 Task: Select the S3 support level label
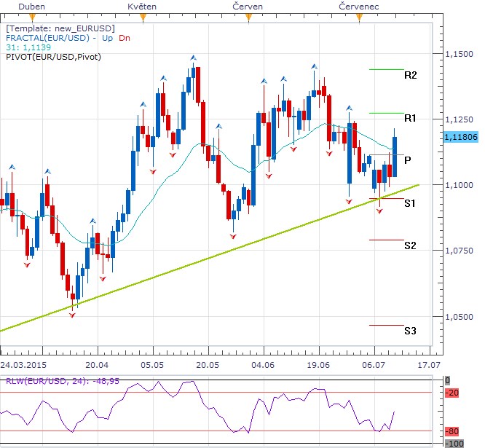point(410,331)
